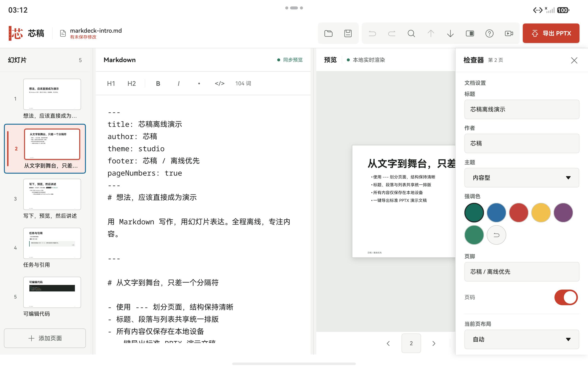Select slide 3 thumbnail 写下，预览，然后讲述
Screen dimensions: 588x368
point(52,194)
